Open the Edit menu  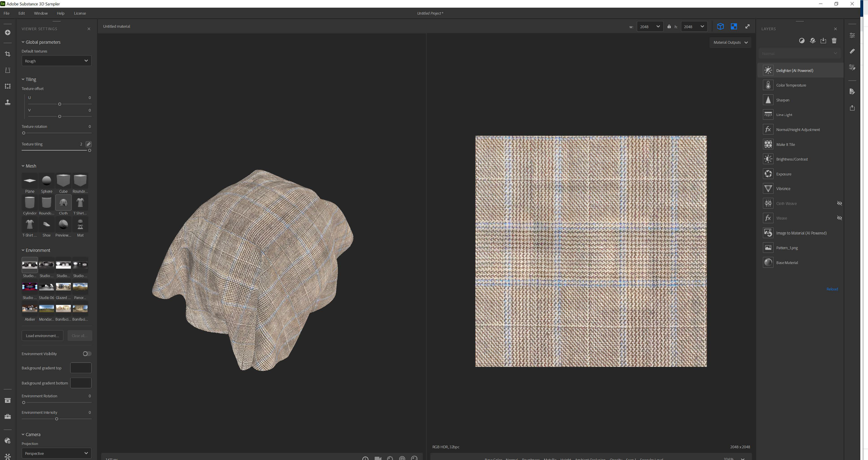pyautogui.click(x=22, y=13)
